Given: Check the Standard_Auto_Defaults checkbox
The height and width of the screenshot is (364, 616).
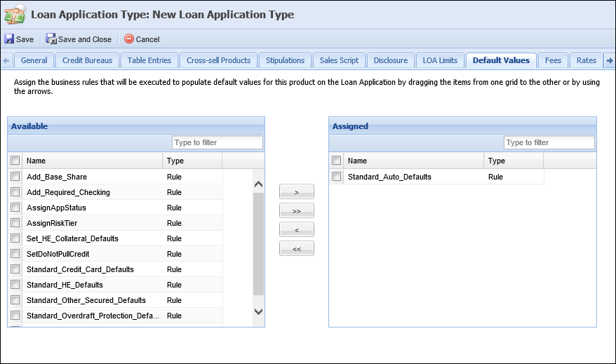Looking at the screenshot, I should pyautogui.click(x=336, y=176).
